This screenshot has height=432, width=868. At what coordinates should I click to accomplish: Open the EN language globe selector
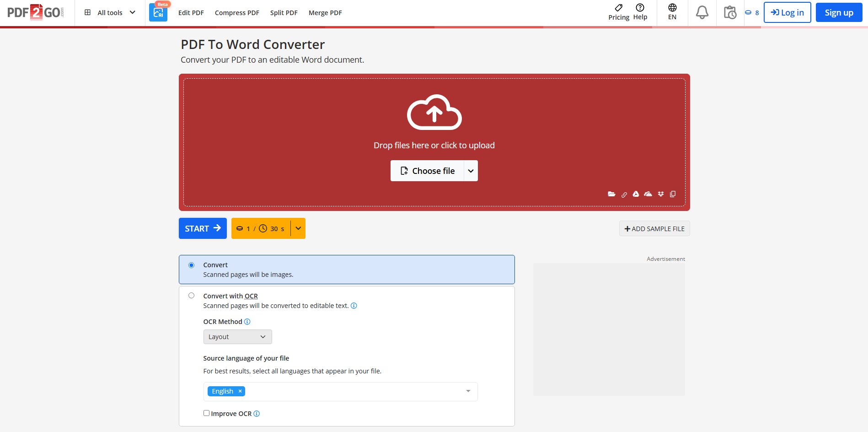tap(672, 12)
